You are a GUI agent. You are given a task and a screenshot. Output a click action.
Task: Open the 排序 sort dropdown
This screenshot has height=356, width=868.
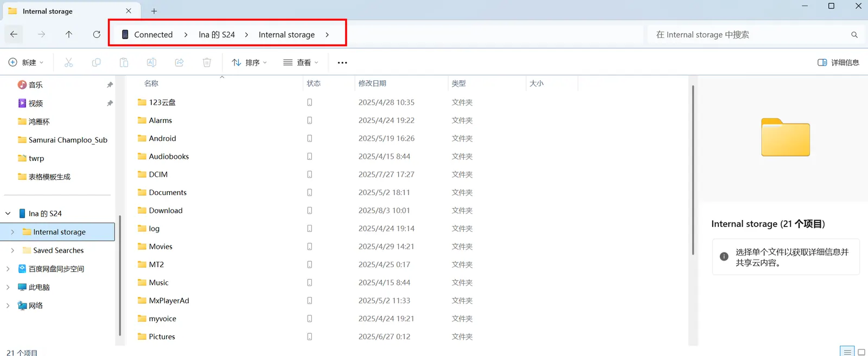click(250, 63)
